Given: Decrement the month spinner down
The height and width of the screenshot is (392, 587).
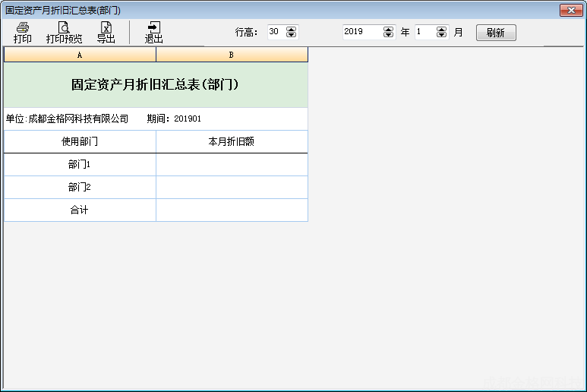Looking at the screenshot, I should click(x=442, y=35).
